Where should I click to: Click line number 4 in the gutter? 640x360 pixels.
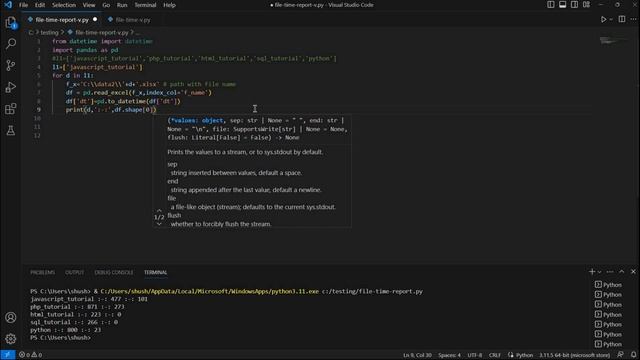(39, 67)
